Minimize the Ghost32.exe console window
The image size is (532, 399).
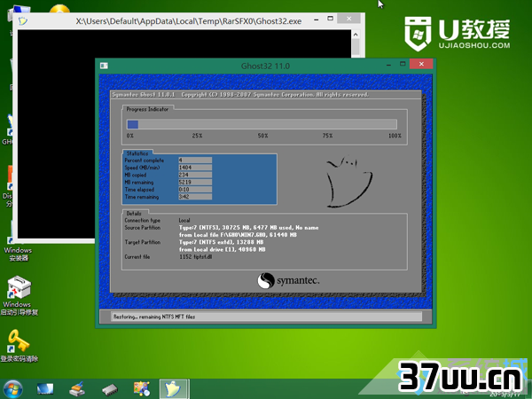click(317, 20)
